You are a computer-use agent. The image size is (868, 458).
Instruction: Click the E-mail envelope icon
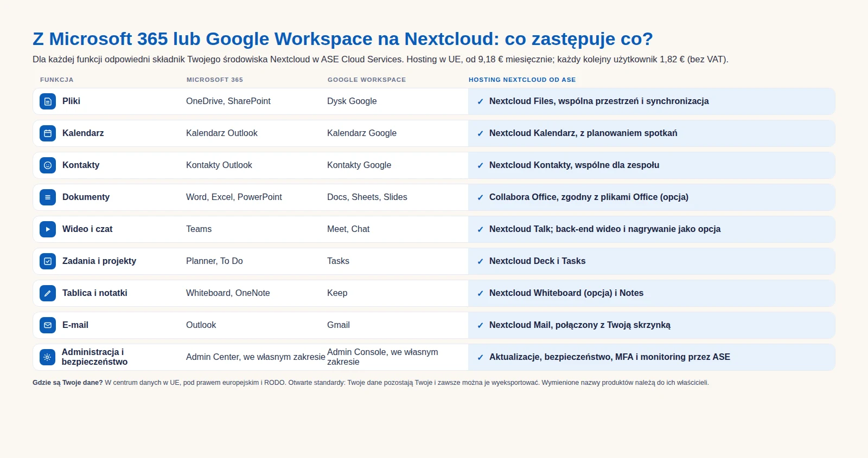point(48,325)
